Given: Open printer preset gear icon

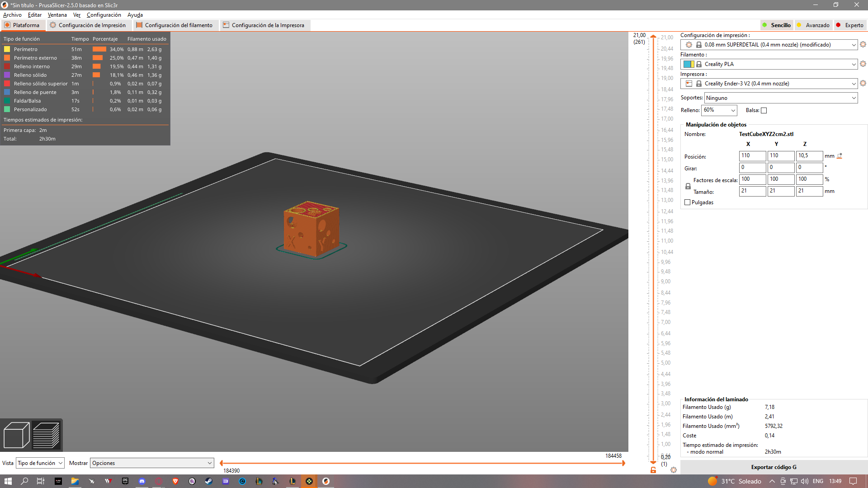Looking at the screenshot, I should tap(863, 84).
